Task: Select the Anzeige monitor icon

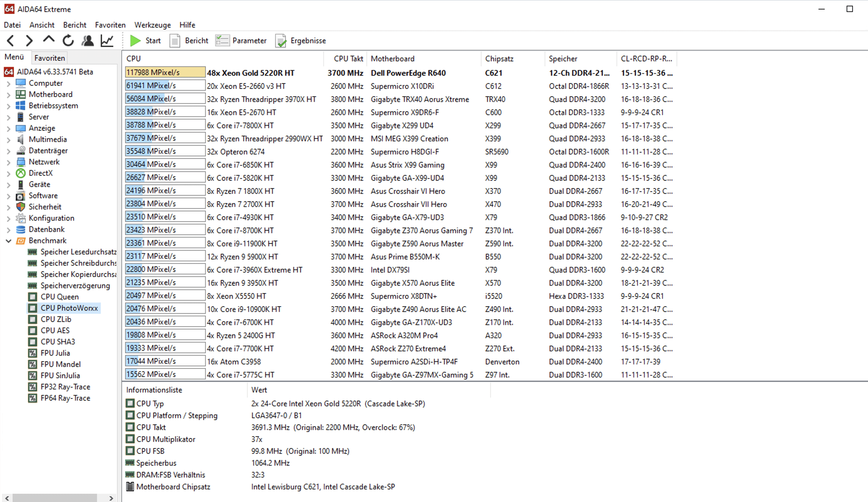Action: pyautogui.click(x=21, y=128)
